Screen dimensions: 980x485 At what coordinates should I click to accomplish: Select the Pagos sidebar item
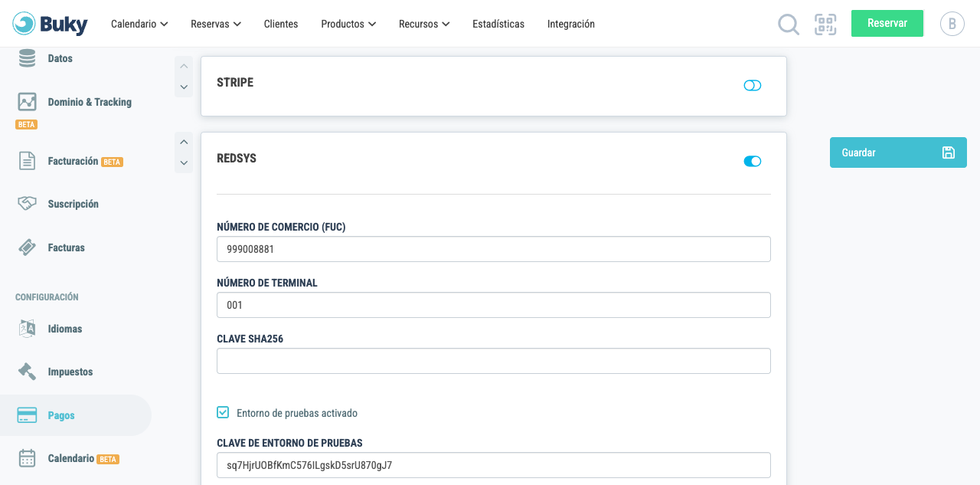point(76,415)
